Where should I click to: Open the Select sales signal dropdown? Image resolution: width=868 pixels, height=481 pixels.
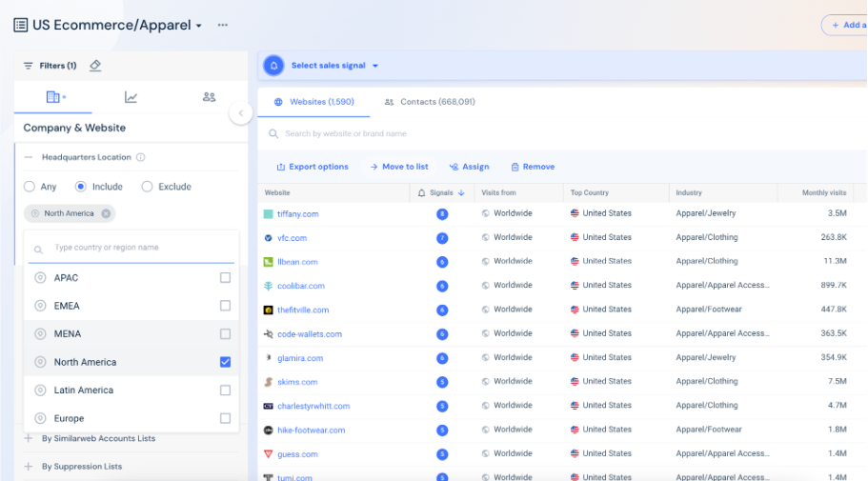pos(334,66)
